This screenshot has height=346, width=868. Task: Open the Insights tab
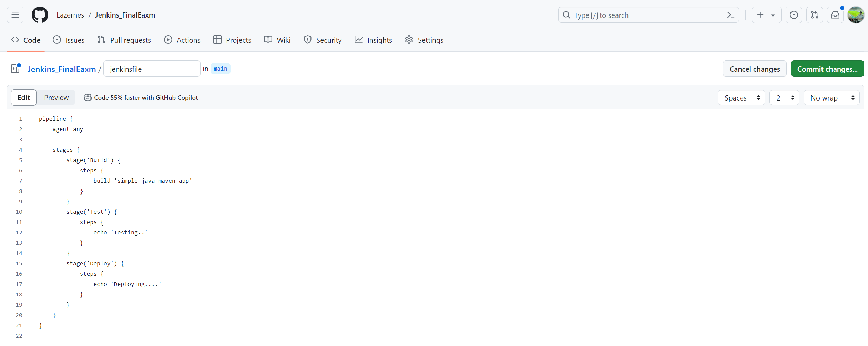[x=373, y=40]
